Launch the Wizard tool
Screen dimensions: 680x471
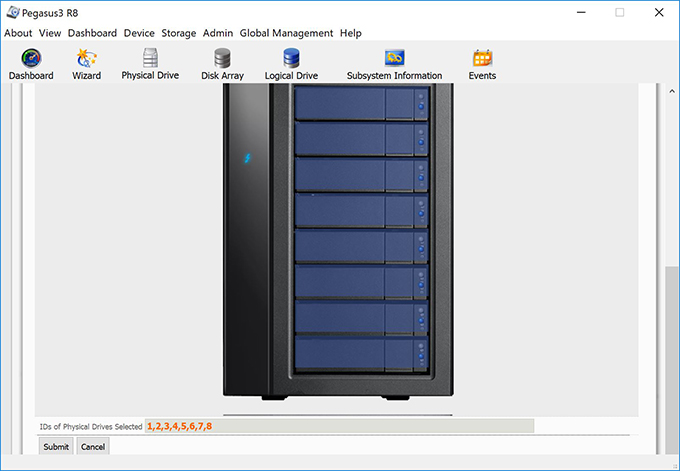pos(86,64)
